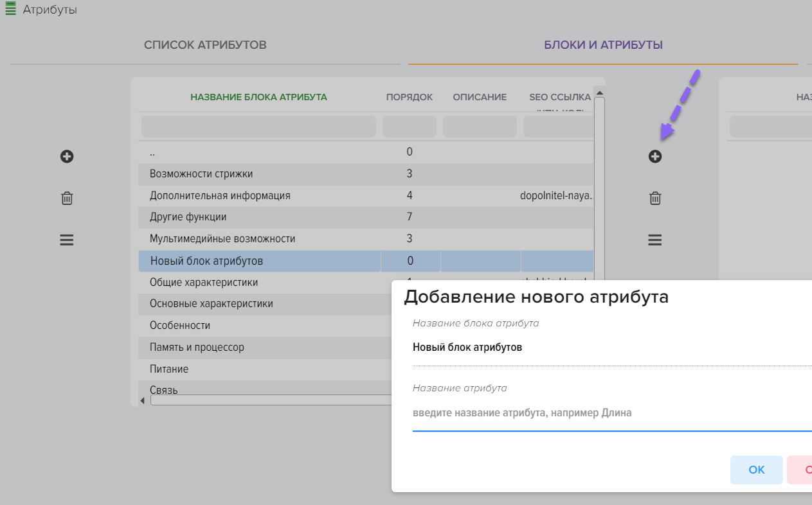Viewport: 812px width, 505px height.
Task: Click the Атрибуты hamburger menu icon
Action: [x=10, y=10]
